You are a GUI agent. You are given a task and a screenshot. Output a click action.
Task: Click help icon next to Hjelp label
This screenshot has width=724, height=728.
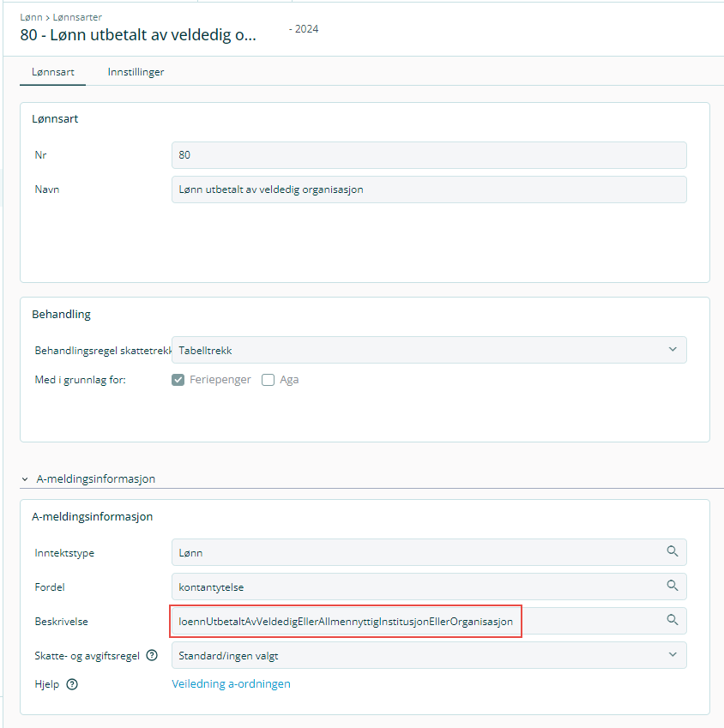pyautogui.click(x=72, y=684)
